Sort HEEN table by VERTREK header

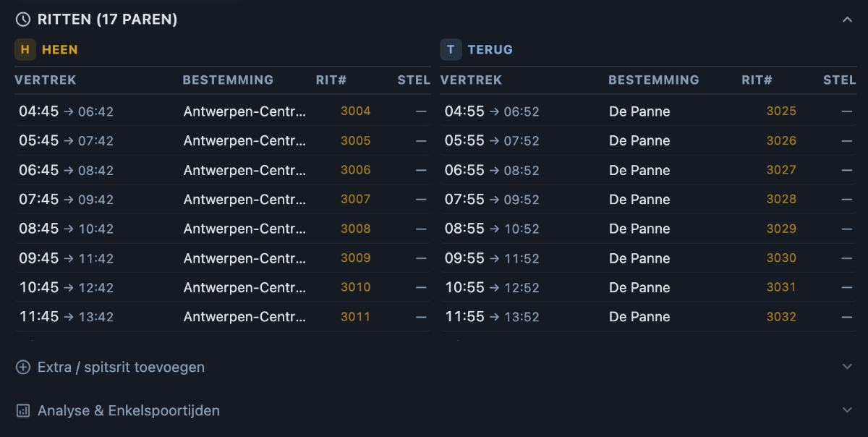click(46, 80)
